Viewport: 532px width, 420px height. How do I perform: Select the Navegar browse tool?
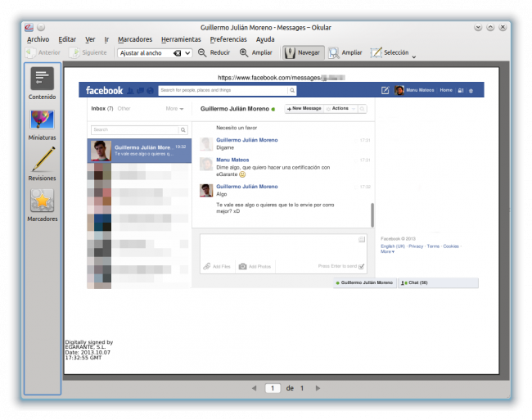point(304,52)
